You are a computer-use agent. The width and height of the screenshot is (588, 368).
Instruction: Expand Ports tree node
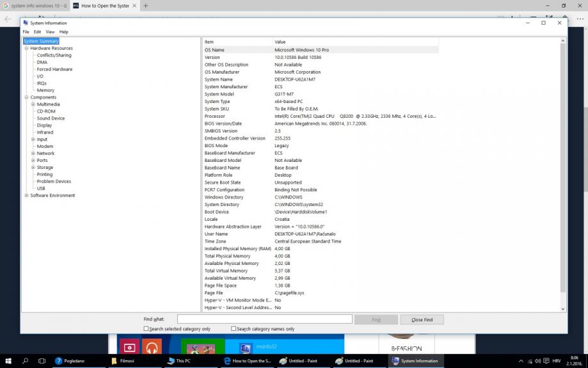pyautogui.click(x=33, y=160)
